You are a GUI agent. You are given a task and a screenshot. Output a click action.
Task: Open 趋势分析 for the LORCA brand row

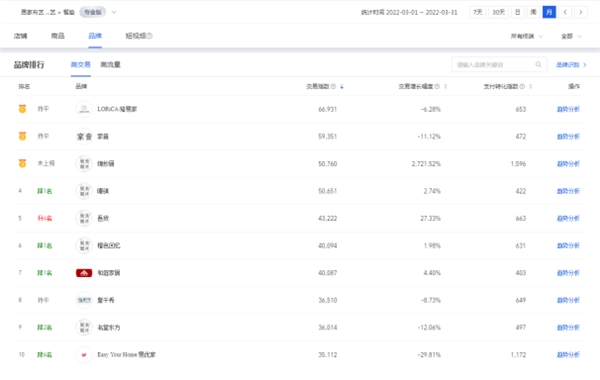[568, 109]
